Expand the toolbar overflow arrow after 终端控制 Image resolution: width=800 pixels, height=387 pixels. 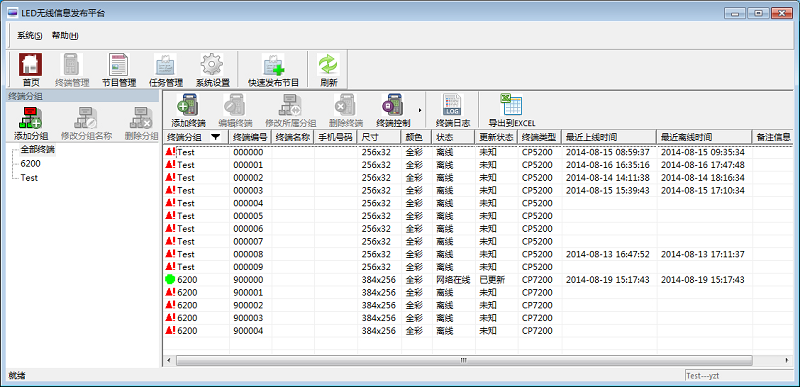(420, 110)
